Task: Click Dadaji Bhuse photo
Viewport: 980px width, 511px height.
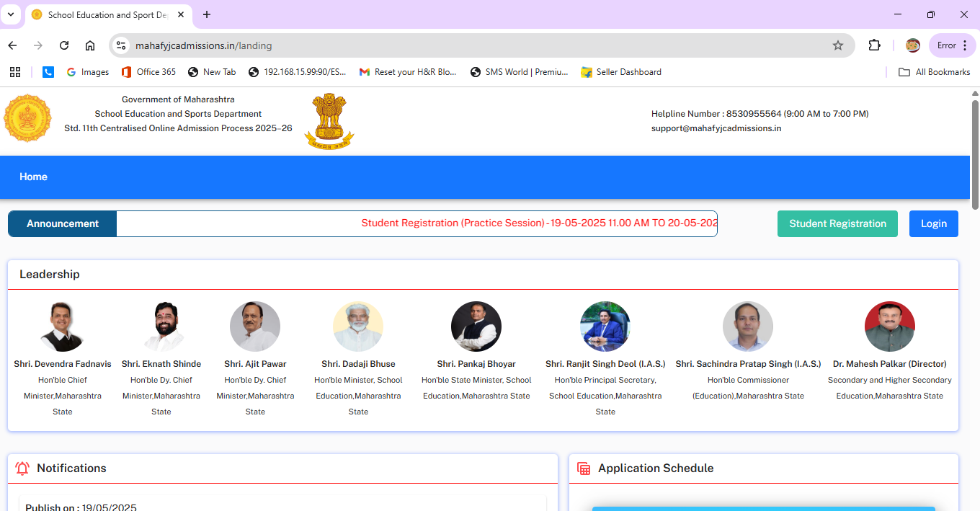Action: [x=358, y=326]
